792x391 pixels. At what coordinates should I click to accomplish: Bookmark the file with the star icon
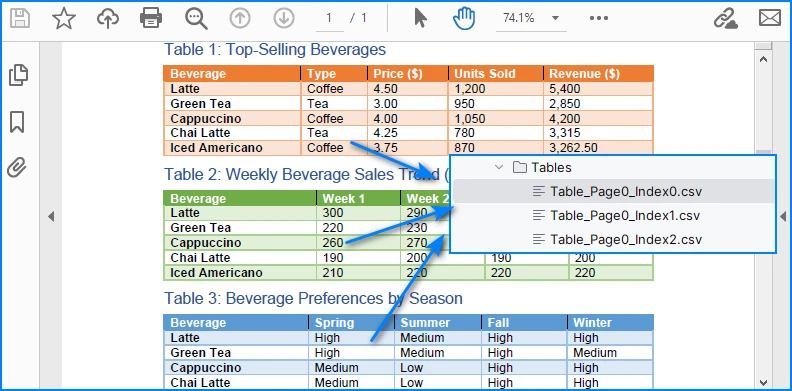click(x=64, y=19)
